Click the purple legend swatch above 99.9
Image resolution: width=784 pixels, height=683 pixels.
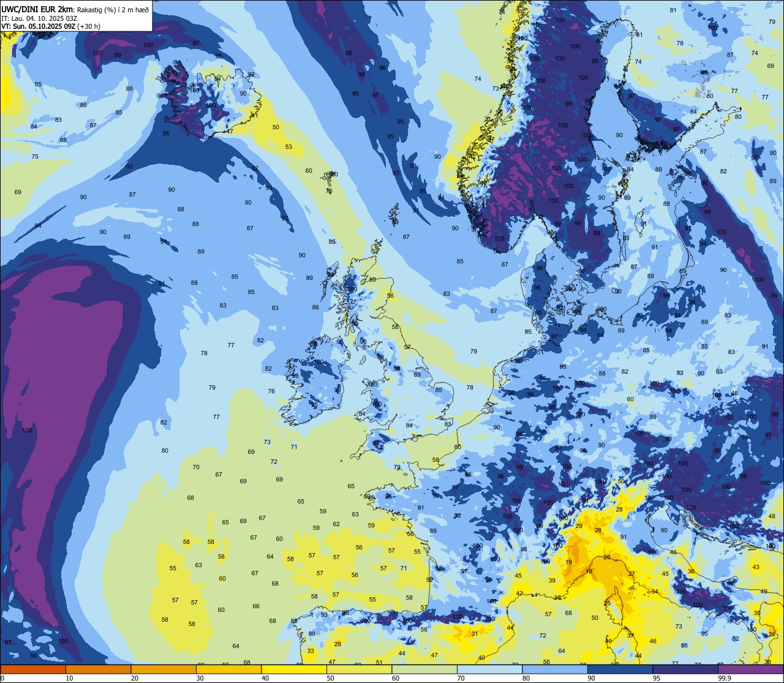pos(750,669)
